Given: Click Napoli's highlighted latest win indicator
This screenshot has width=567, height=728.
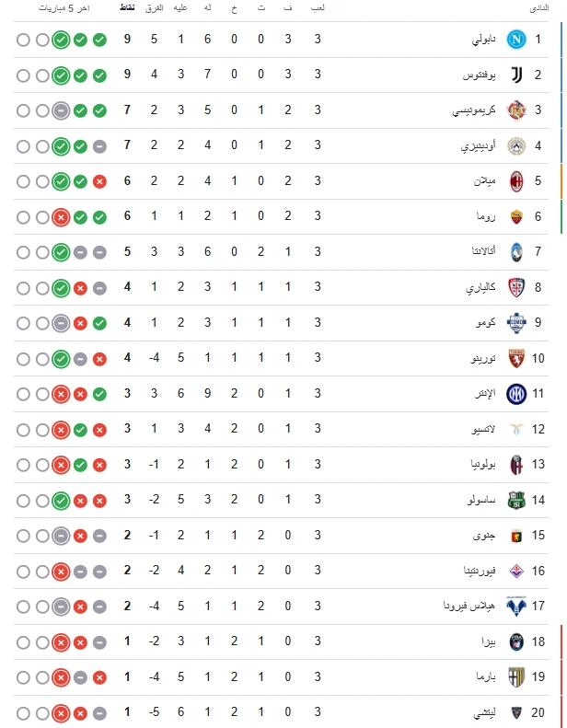Looking at the screenshot, I should (61, 40).
